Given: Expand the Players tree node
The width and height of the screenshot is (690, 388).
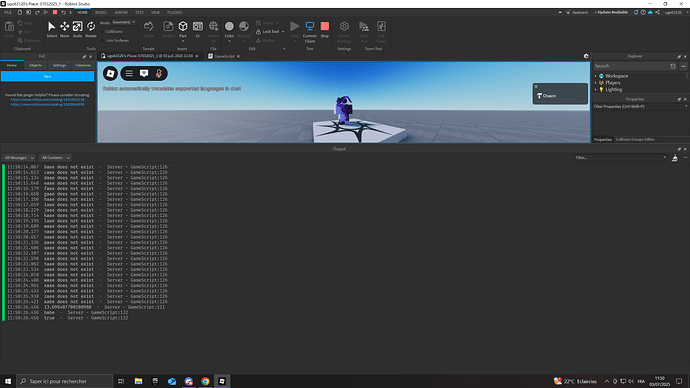Looking at the screenshot, I should [596, 83].
